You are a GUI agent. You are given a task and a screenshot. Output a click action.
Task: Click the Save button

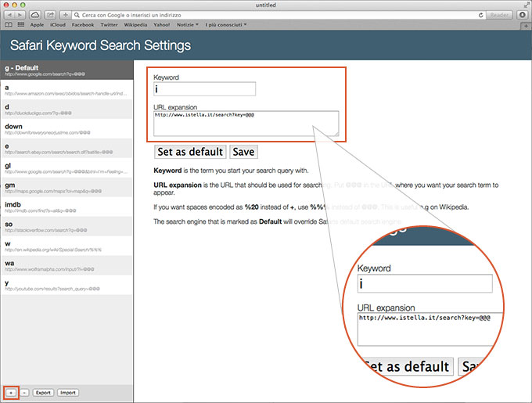tap(243, 152)
